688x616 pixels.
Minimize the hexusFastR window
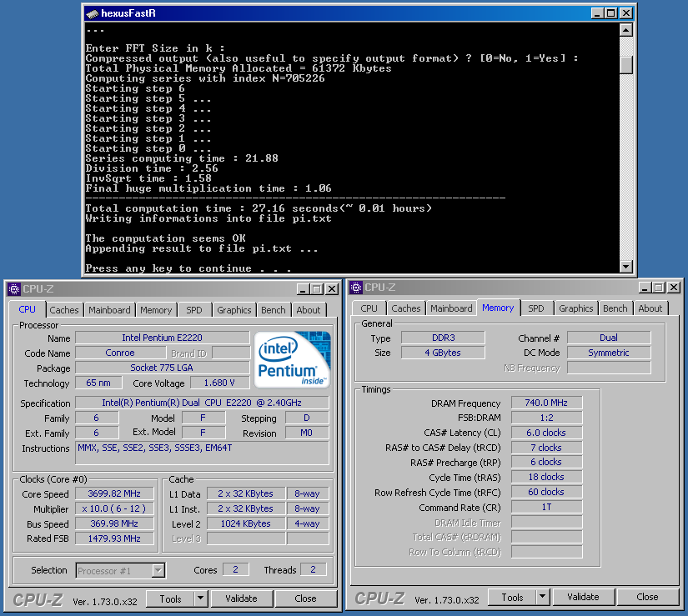tap(597, 13)
